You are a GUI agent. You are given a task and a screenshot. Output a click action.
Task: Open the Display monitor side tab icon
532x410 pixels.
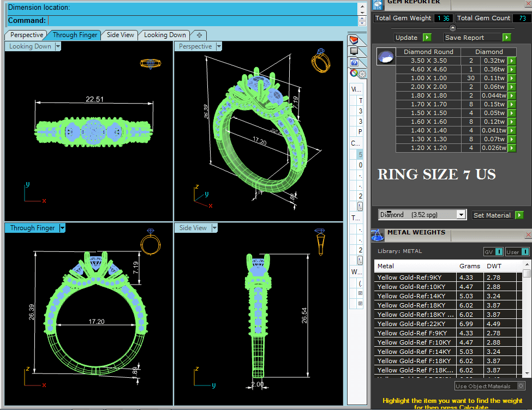tap(354, 51)
